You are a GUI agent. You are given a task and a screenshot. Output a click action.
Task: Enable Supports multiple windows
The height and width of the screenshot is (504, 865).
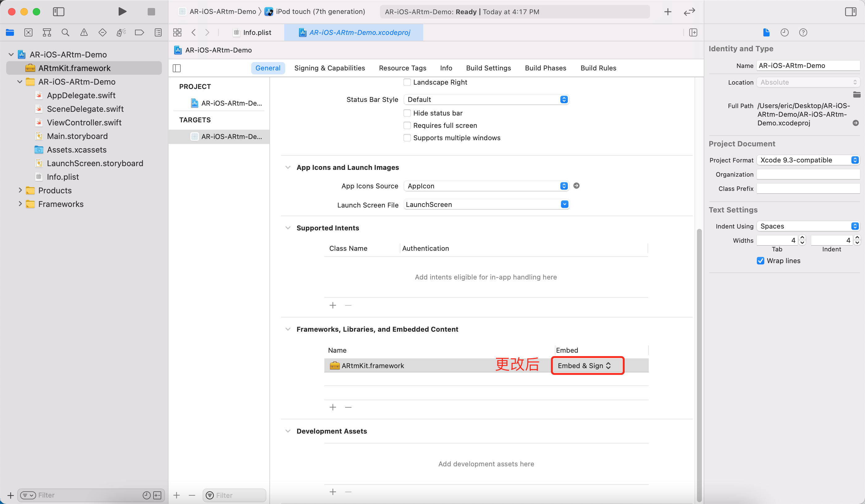point(407,138)
